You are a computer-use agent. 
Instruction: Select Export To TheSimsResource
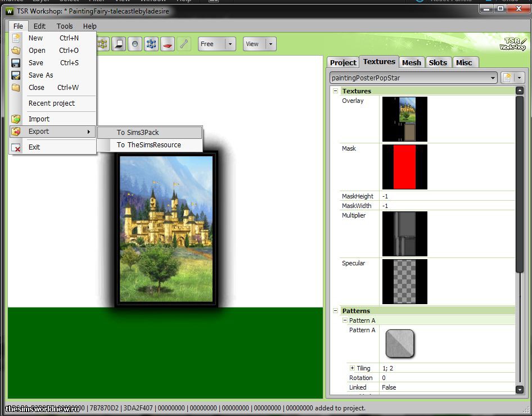tap(150, 145)
